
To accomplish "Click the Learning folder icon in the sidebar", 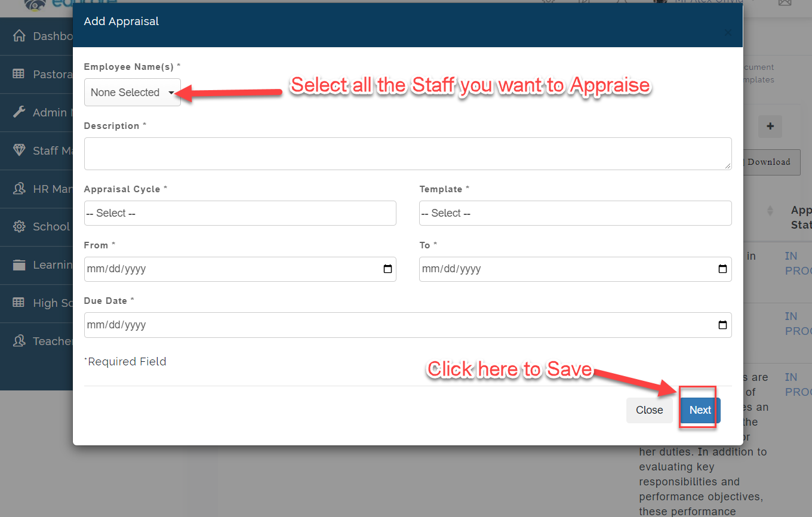I will 19,265.
